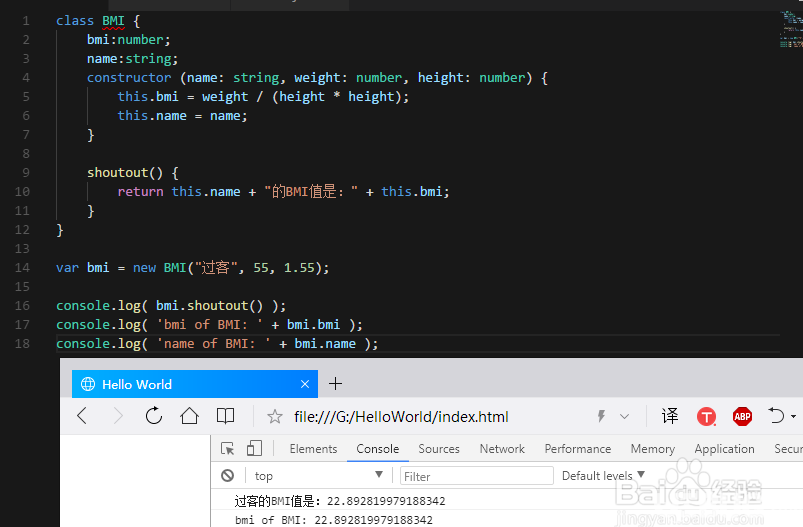Activate DevTools element inspector icon
Screen dimensions: 803x527
pos(227,449)
